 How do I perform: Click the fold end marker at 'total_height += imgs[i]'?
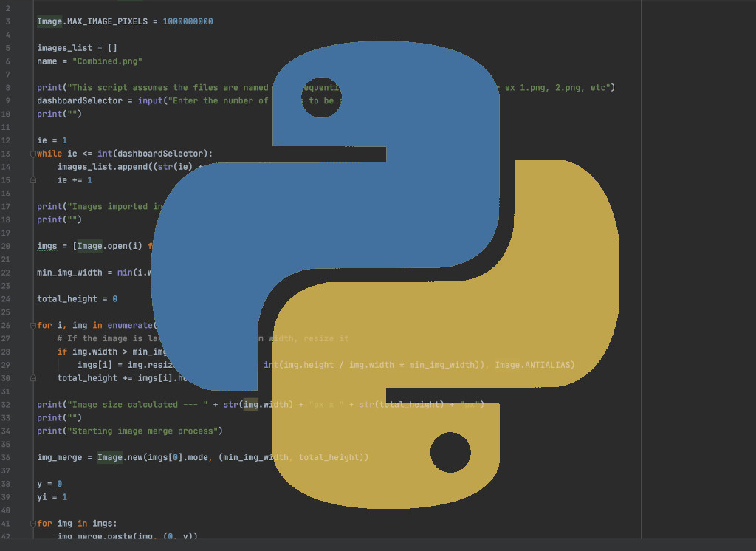tap(33, 378)
